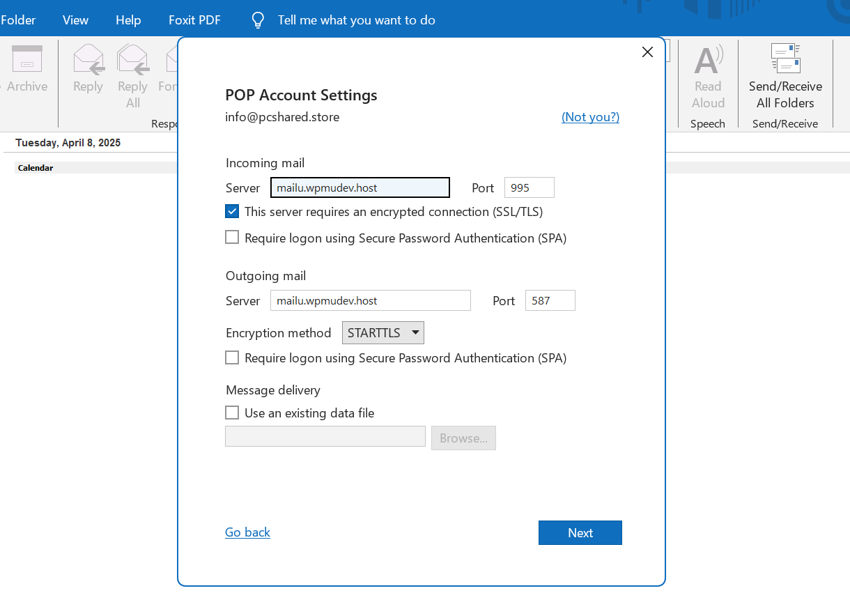Click the Calendar header in the background
The width and height of the screenshot is (850, 616).
36,168
